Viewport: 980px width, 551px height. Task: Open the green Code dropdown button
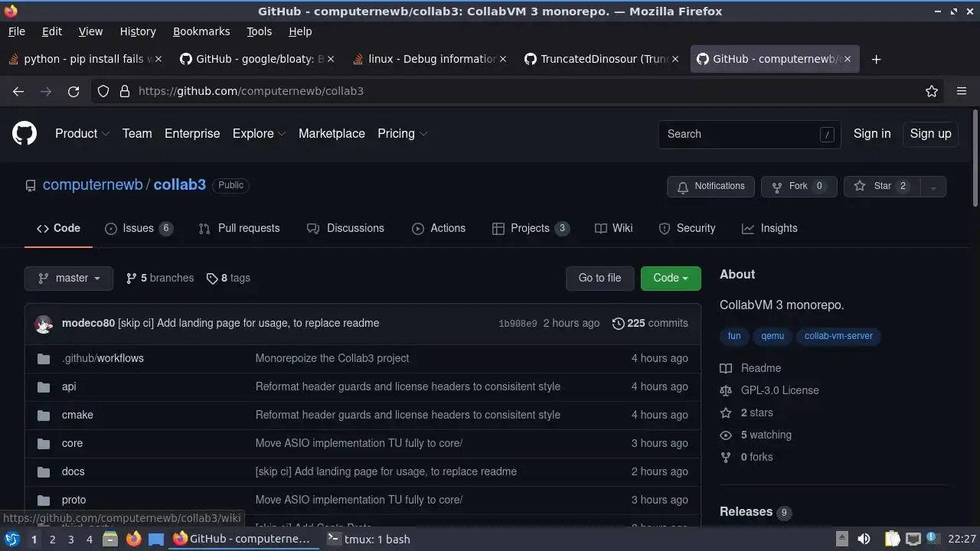click(671, 278)
